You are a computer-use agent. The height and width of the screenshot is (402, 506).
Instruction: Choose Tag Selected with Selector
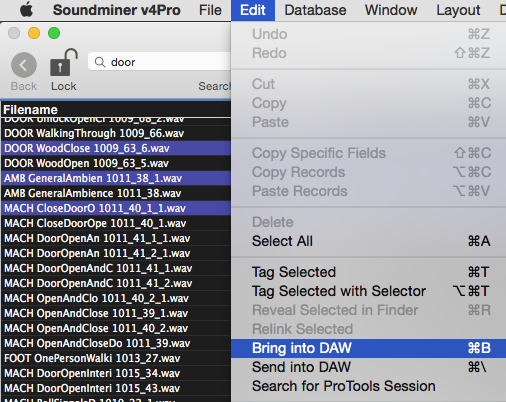pyautogui.click(x=368, y=291)
